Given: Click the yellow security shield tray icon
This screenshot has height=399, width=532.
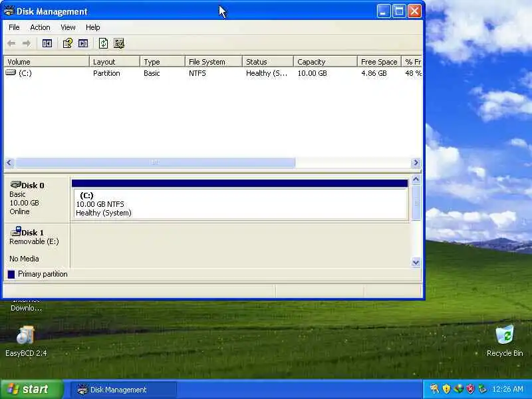Looking at the screenshot, I should point(446,389).
